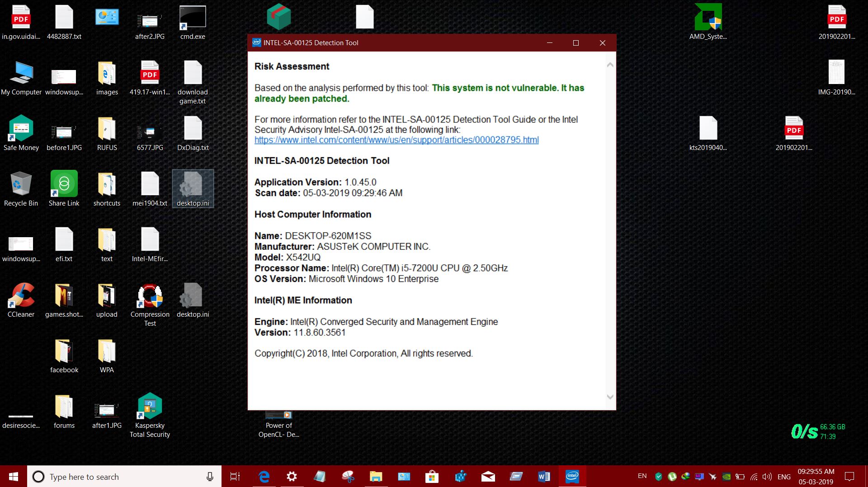Open the ENG language switcher menu

(785, 476)
